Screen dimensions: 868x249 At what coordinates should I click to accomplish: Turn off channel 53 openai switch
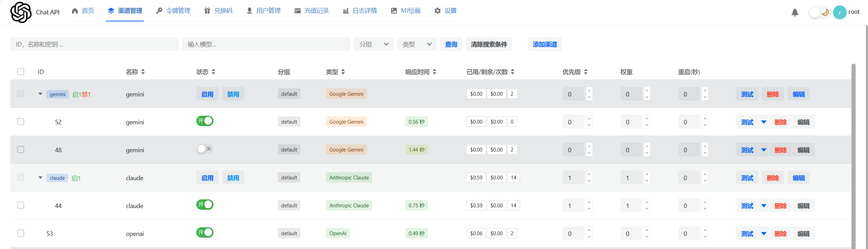[x=205, y=232]
